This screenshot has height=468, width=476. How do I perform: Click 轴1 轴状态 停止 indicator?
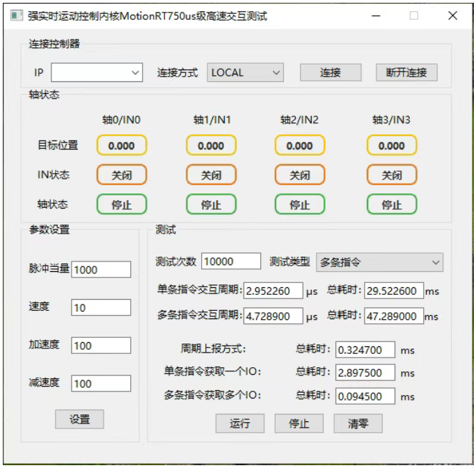click(x=211, y=204)
